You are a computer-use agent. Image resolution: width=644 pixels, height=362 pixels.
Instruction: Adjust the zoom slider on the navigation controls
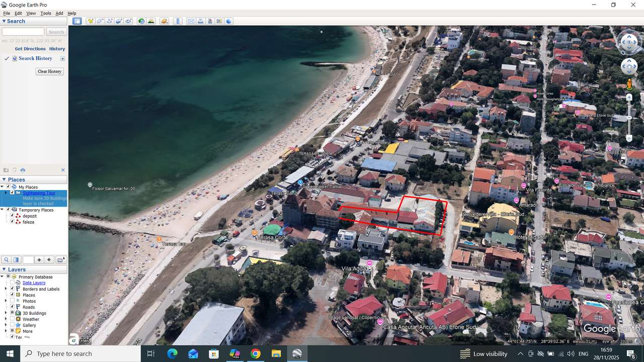(x=629, y=118)
